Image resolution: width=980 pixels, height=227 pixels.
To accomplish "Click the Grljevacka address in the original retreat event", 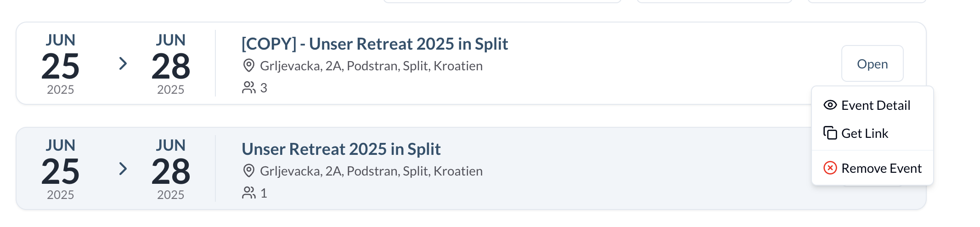I will (x=371, y=171).
